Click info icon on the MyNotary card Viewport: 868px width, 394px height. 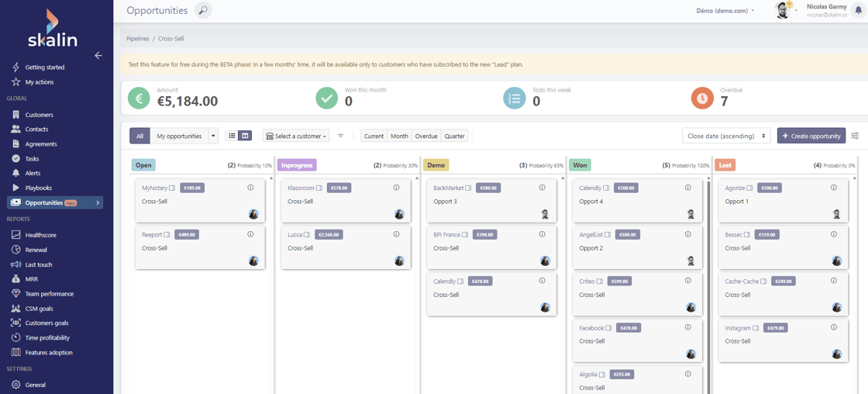pyautogui.click(x=250, y=188)
